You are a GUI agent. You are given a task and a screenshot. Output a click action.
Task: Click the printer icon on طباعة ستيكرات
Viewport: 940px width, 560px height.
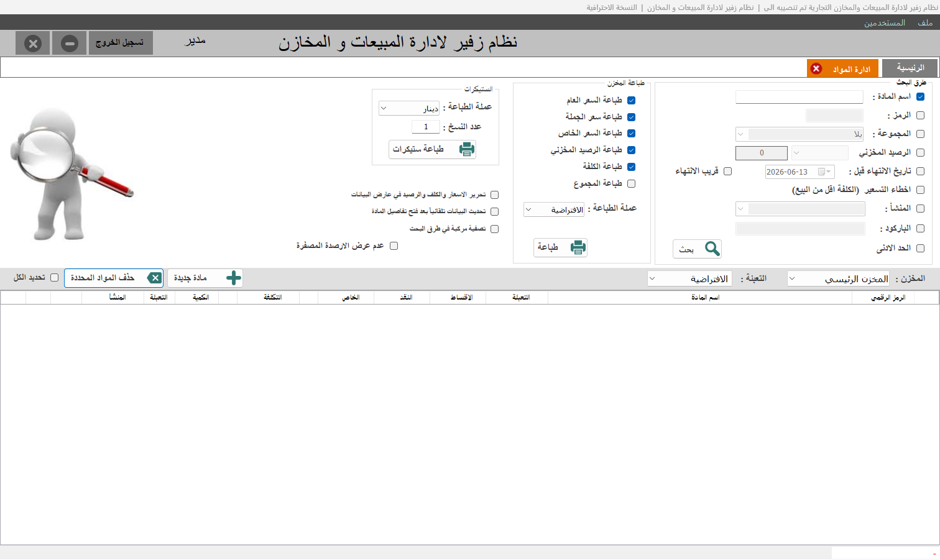coord(467,149)
